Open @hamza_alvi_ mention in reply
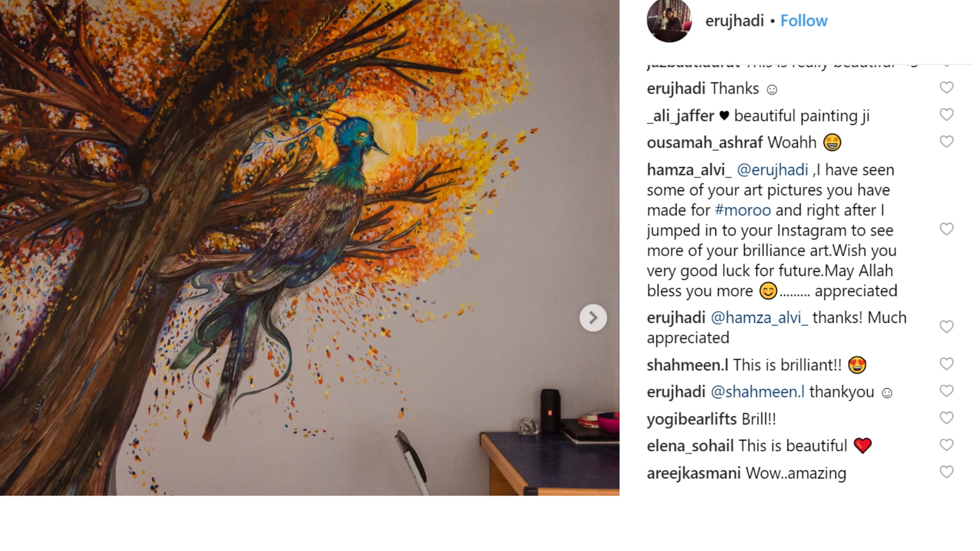Viewport: 980px width, 551px height. [759, 318]
